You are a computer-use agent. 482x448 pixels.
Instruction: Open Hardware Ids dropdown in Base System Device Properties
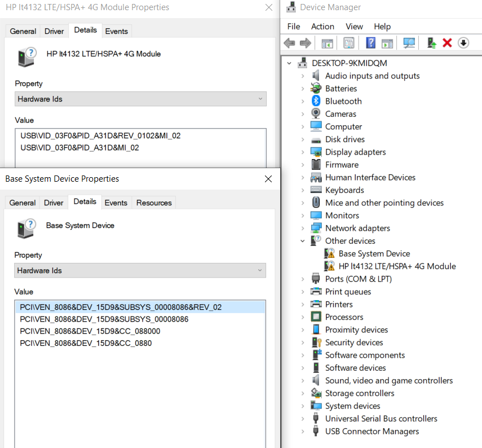click(x=140, y=270)
